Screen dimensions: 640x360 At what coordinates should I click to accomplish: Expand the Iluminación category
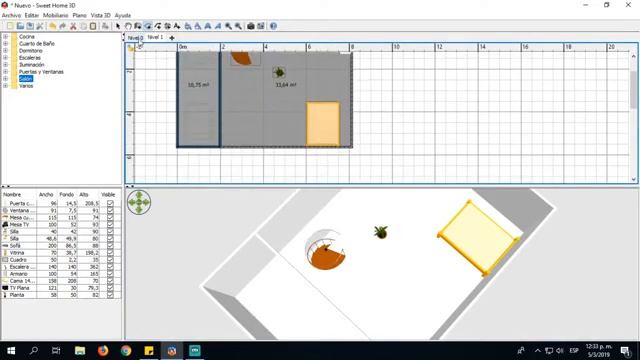tap(5, 64)
